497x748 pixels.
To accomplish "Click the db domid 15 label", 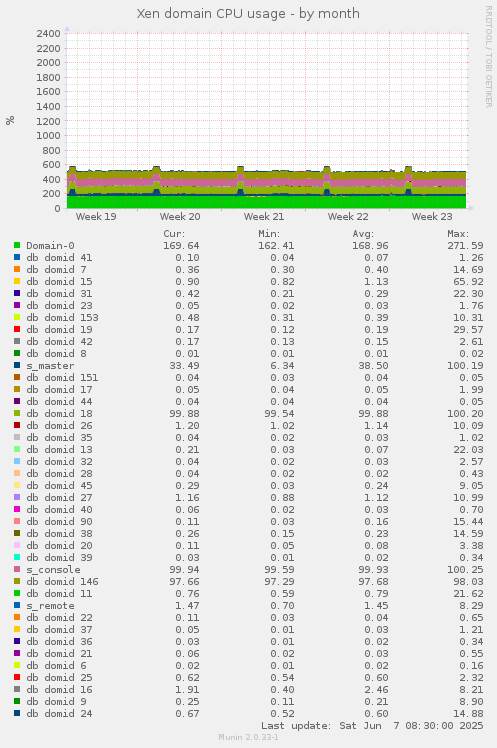I will tap(59, 281).
